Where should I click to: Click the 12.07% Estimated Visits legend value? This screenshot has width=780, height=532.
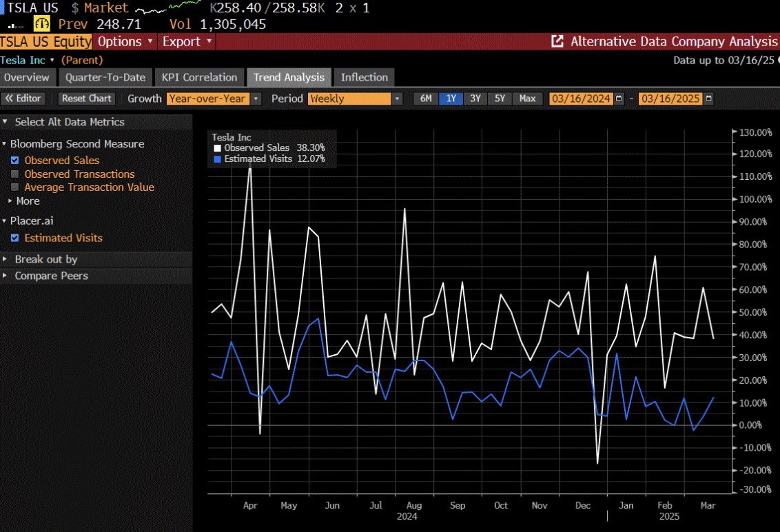(x=311, y=158)
